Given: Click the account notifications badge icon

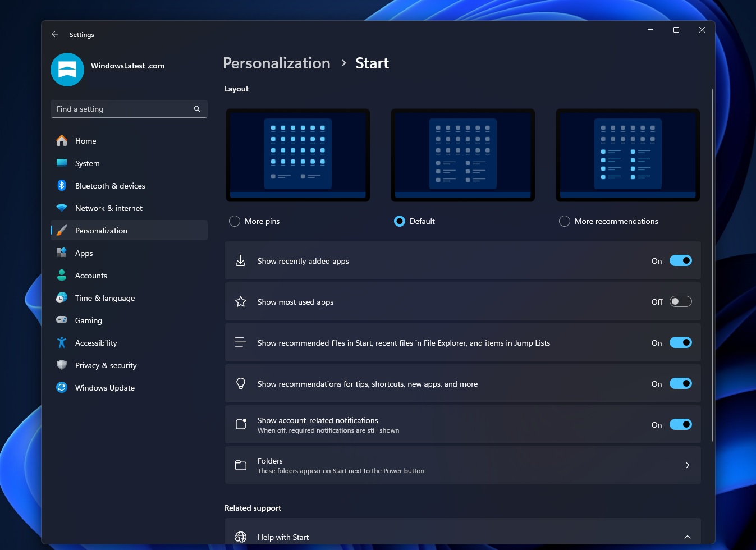Looking at the screenshot, I should (x=241, y=424).
